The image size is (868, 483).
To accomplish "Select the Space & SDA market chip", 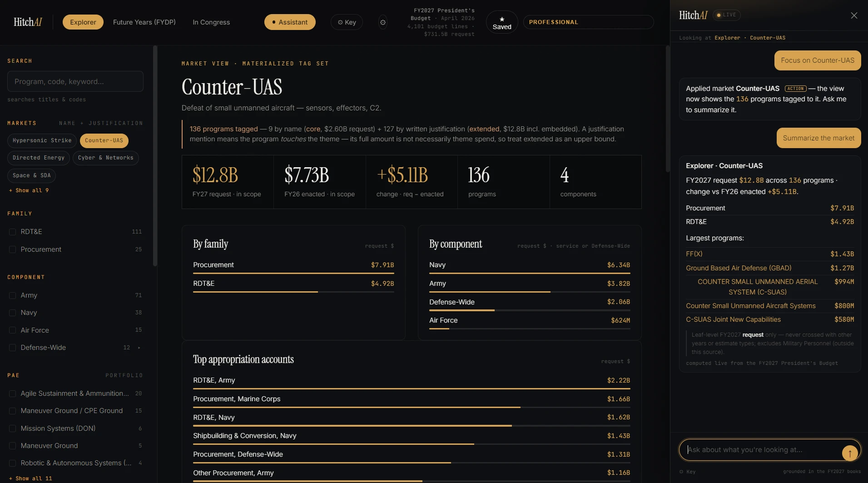I will [x=32, y=175].
